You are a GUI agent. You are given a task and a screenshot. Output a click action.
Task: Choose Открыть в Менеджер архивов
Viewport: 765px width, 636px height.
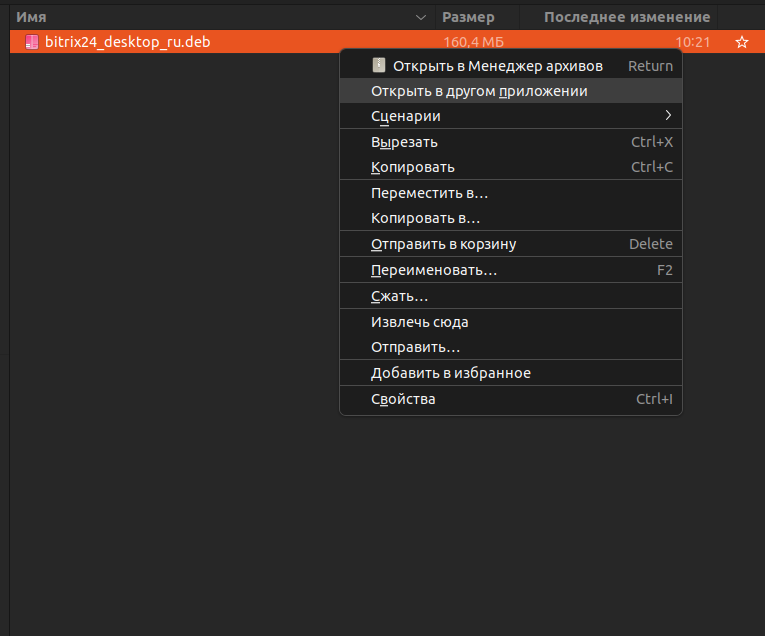511,65
